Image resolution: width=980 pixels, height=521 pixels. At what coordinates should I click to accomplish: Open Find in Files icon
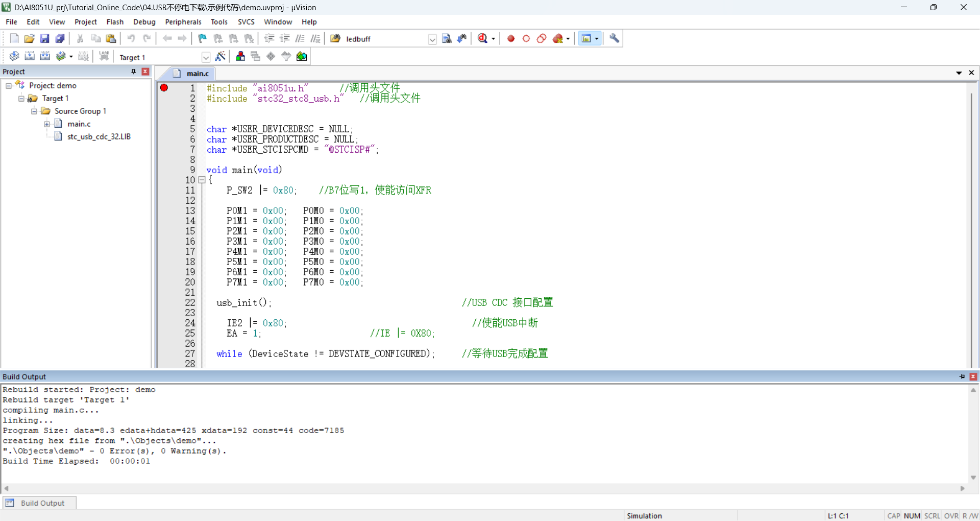335,38
